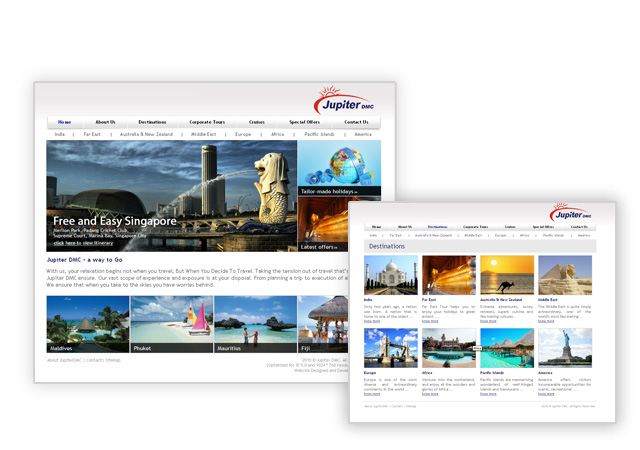Open the golden Buddha Far East thumbnail
This screenshot has width=640, height=450.
pyautogui.click(x=449, y=275)
